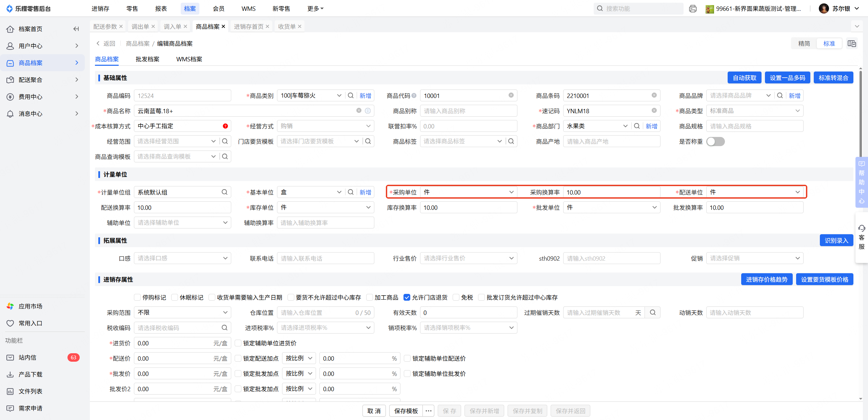Click the printer icon in top bar
Image resolution: width=868 pixels, height=420 pixels.
[693, 9]
